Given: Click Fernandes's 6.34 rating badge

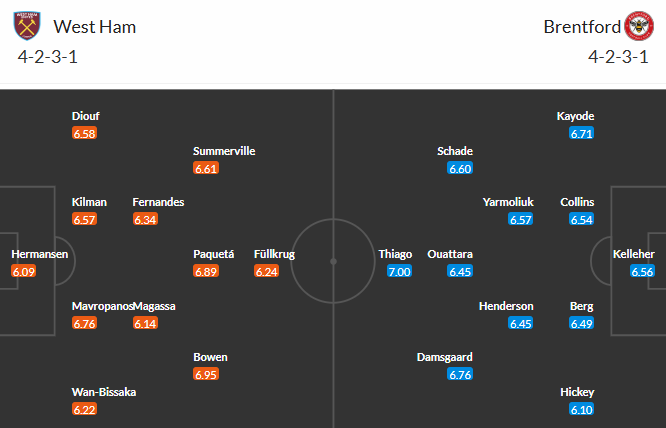Looking at the screenshot, I should [x=145, y=219].
